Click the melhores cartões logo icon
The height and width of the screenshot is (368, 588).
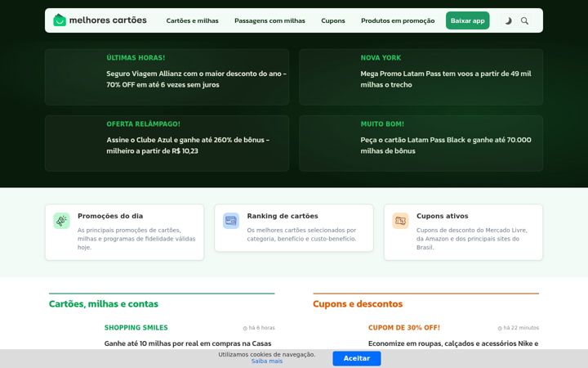click(x=60, y=20)
